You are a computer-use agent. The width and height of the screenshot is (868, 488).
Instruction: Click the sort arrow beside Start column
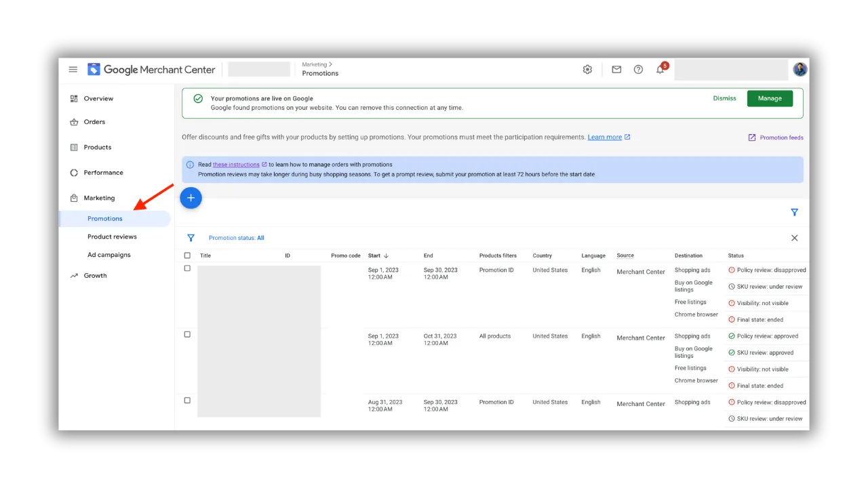coord(386,256)
